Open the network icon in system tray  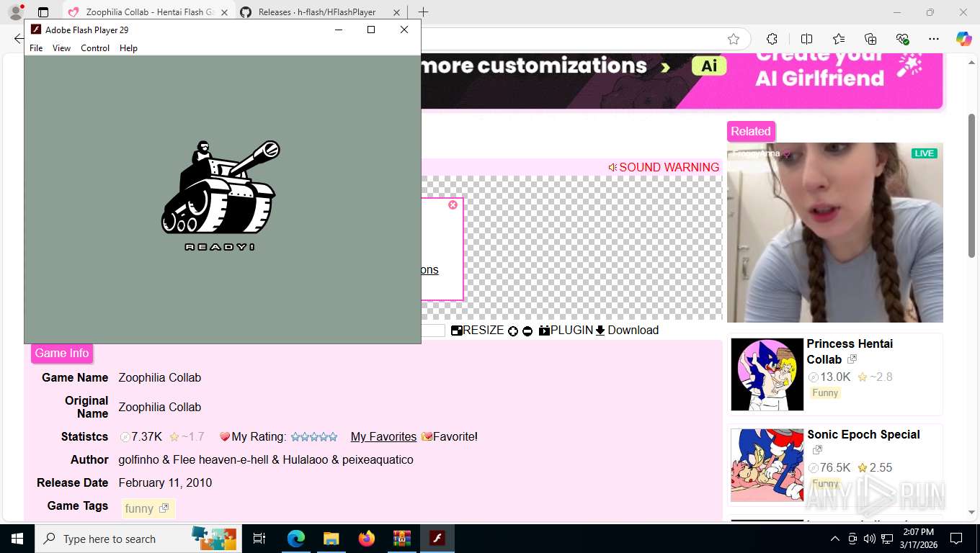[x=887, y=539]
